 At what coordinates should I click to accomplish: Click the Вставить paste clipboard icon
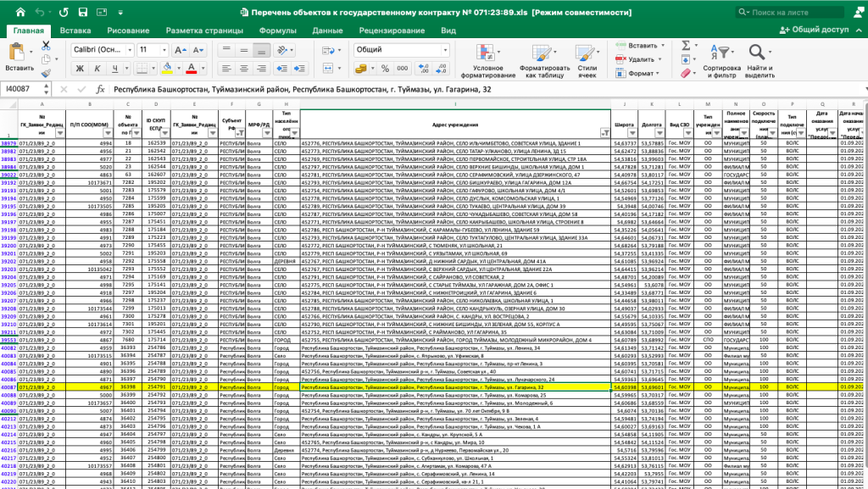(17, 53)
